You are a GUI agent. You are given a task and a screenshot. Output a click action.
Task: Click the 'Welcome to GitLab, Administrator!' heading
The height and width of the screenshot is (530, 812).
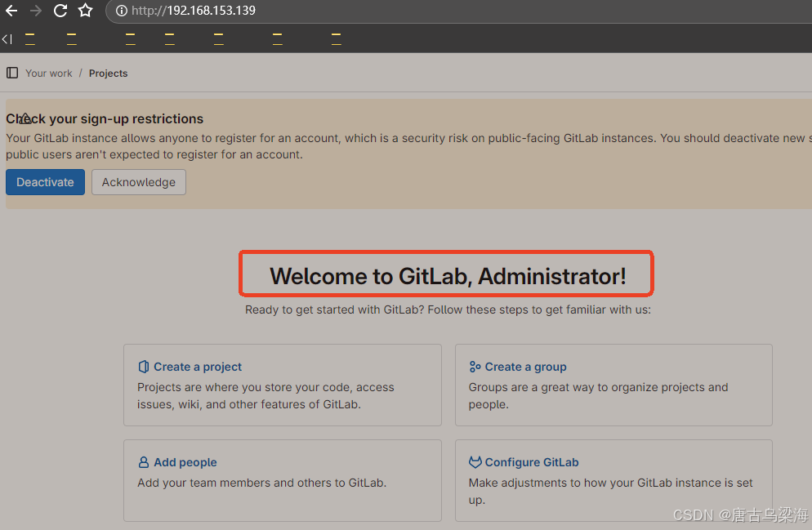(x=448, y=276)
